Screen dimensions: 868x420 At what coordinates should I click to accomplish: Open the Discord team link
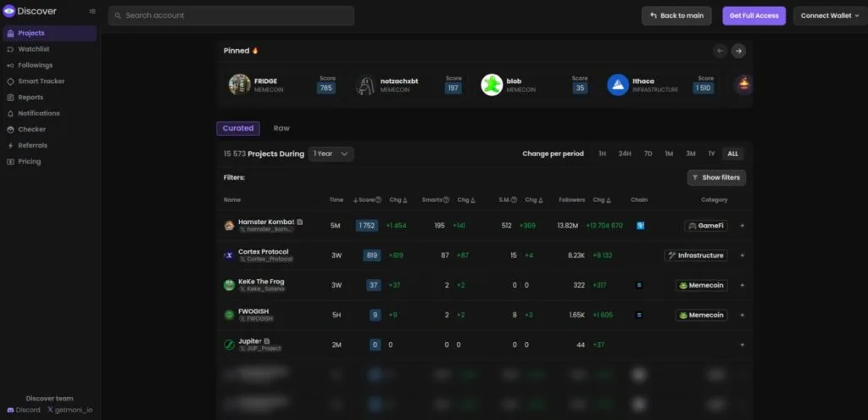pos(24,410)
